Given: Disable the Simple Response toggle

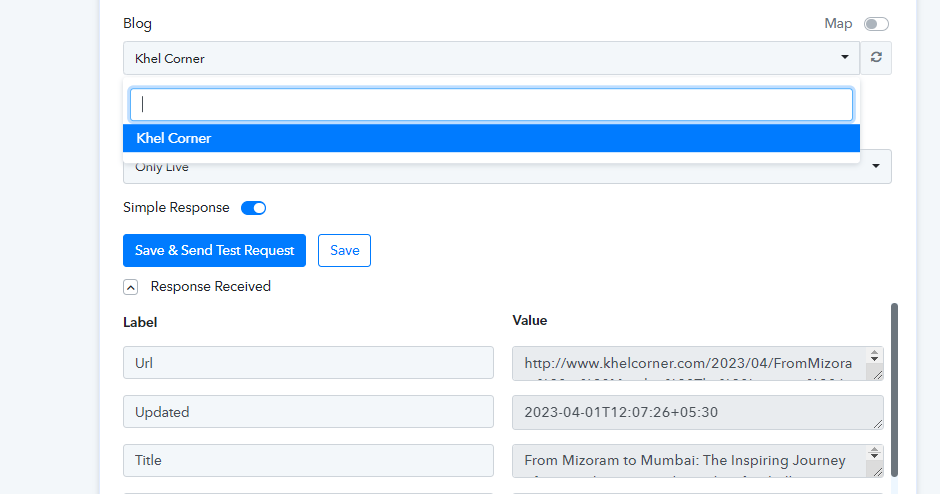Looking at the screenshot, I should pos(254,208).
